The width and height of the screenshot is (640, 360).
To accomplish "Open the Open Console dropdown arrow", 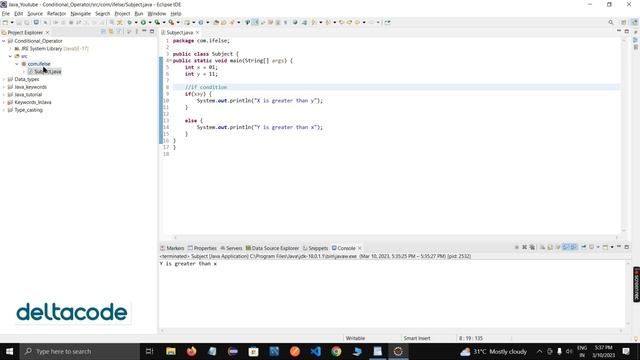I will click(612, 247).
